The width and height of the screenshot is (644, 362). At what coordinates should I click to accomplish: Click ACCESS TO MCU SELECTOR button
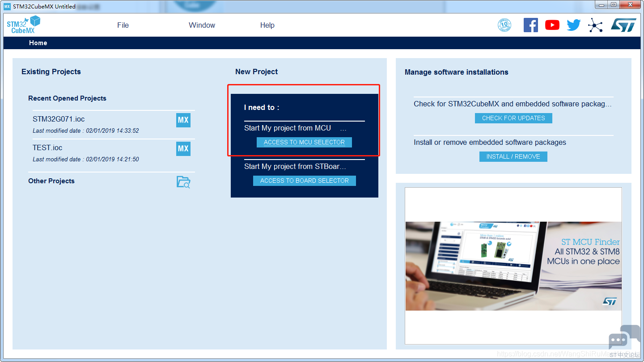[304, 142]
